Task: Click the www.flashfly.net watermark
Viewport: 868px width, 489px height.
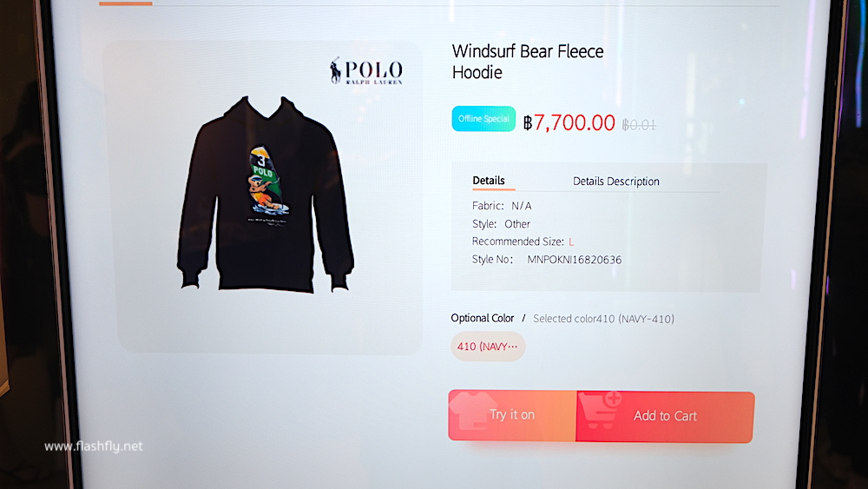Action: (x=94, y=446)
